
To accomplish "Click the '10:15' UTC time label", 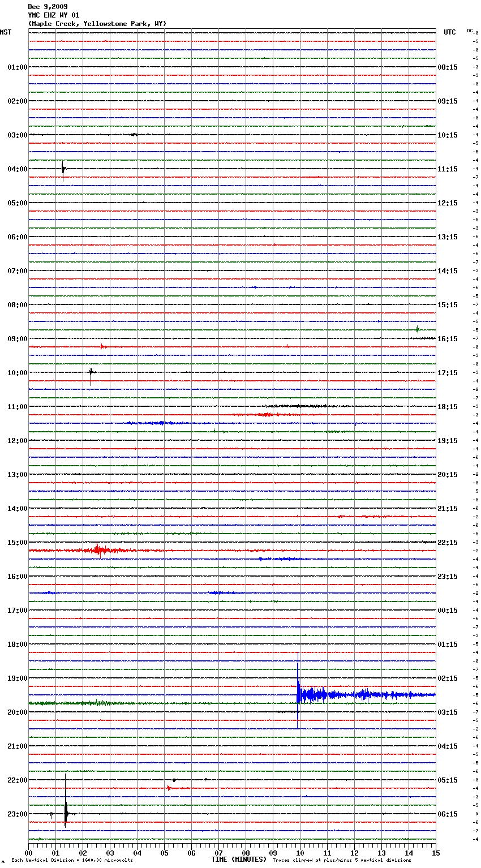I will point(448,135).
